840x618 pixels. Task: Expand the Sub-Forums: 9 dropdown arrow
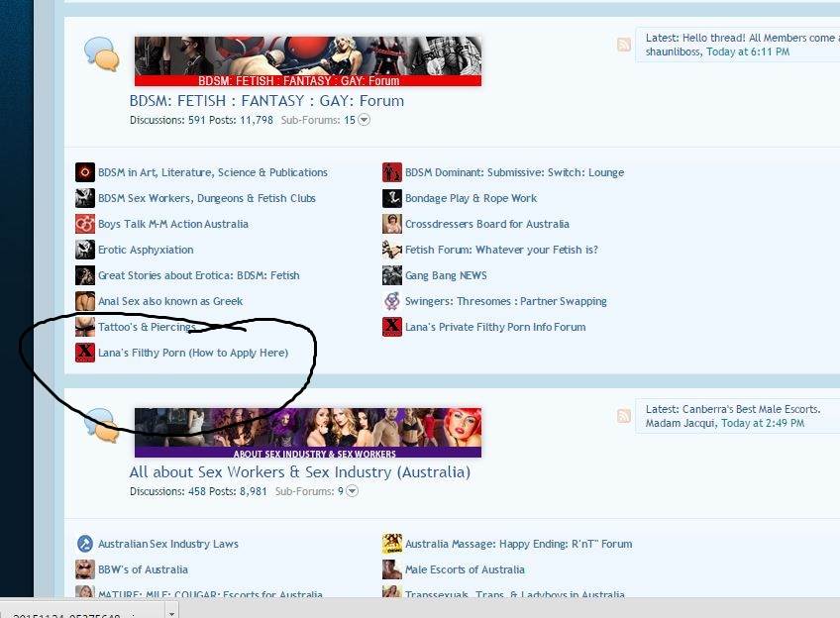coord(352,491)
